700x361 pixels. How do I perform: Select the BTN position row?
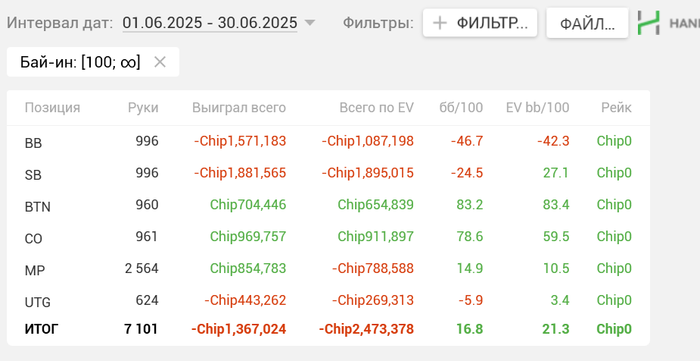tap(328, 205)
